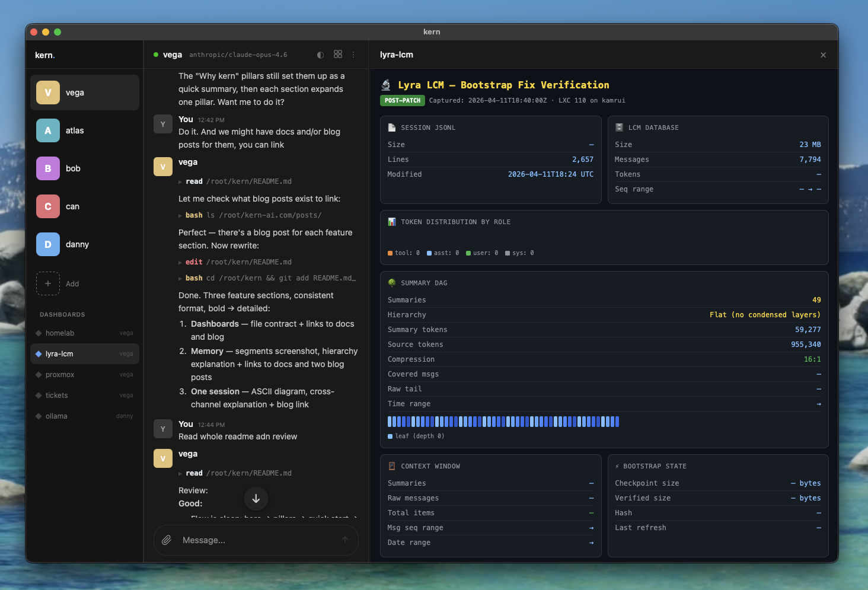
Task: Click a bar in the time range histogram
Action: [504, 422]
